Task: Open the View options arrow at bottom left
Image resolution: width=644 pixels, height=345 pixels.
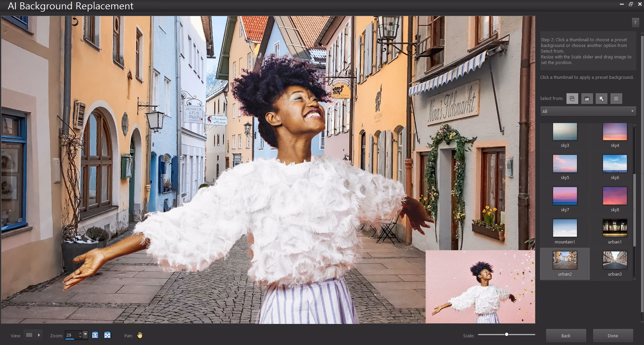Action: [39, 335]
